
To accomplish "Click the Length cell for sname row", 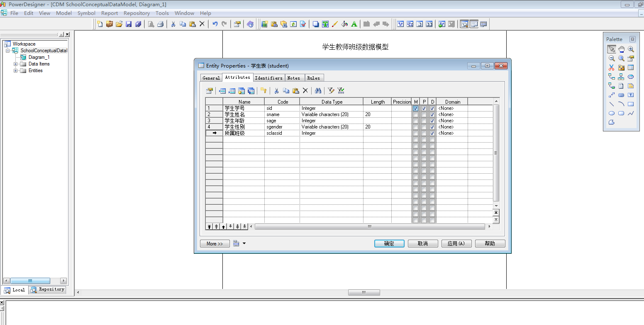I will point(377,114).
